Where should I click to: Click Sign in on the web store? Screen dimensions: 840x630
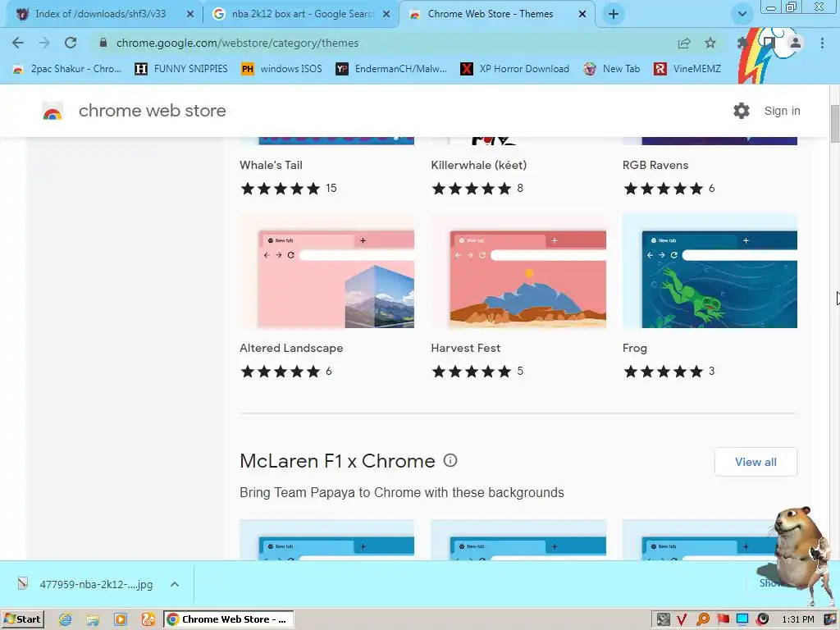[782, 111]
